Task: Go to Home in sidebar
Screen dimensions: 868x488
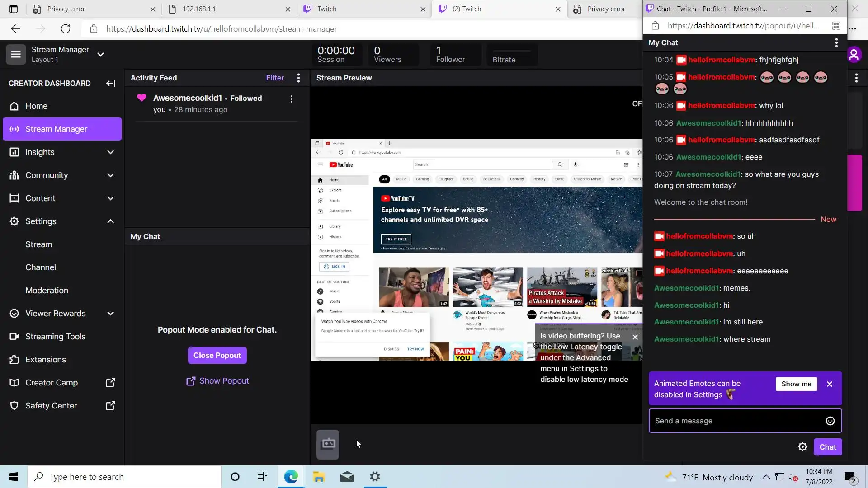Action: [36, 106]
